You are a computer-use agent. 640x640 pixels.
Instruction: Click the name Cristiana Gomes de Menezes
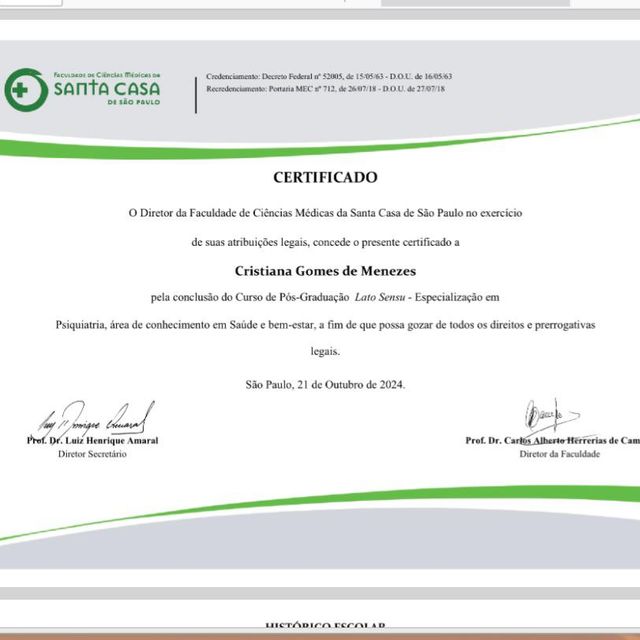pyautogui.click(x=325, y=271)
